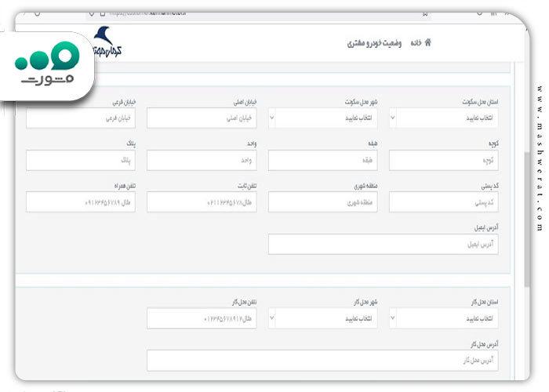The image size is (549, 392).
Task: Click into the طبقه field
Action: pyautogui.click(x=323, y=160)
